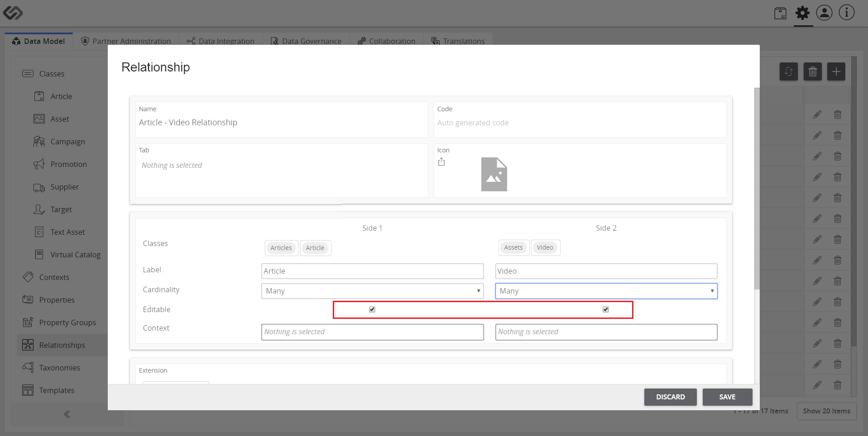868x436 pixels.
Task: Open Text Asset class in sidebar
Action: point(67,232)
